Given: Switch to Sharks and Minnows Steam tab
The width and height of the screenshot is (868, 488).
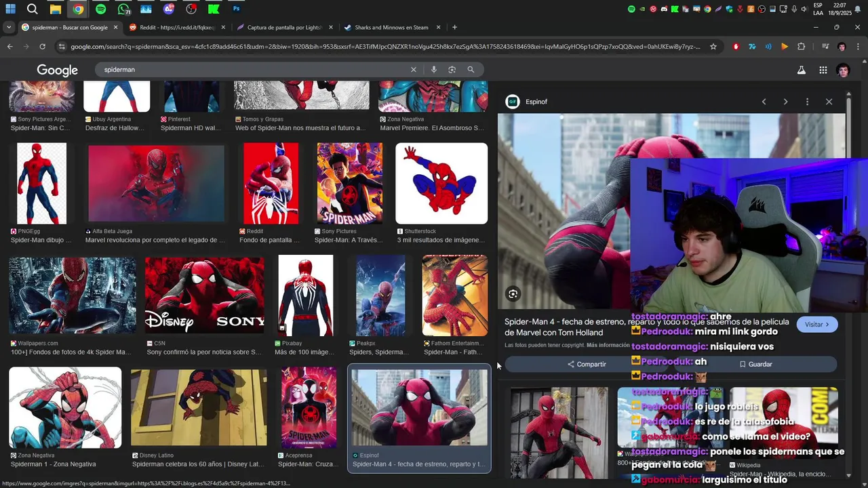Looking at the screenshot, I should coord(392,27).
